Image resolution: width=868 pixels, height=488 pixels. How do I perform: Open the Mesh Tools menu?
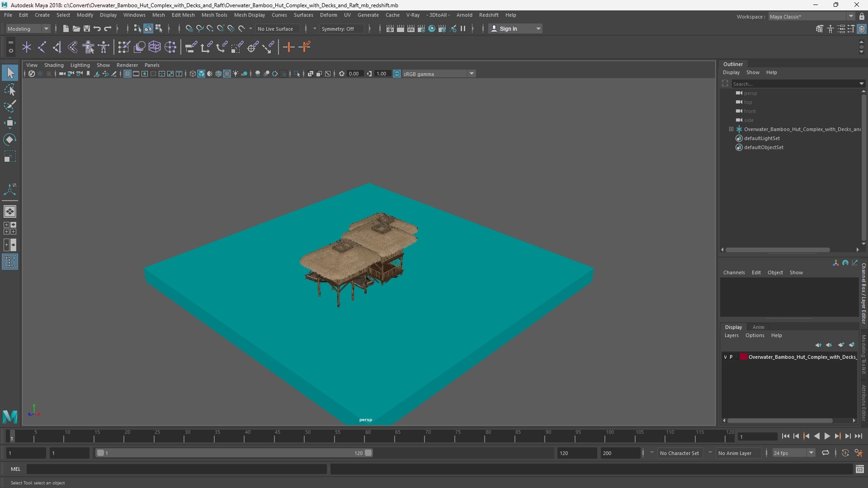214,15
